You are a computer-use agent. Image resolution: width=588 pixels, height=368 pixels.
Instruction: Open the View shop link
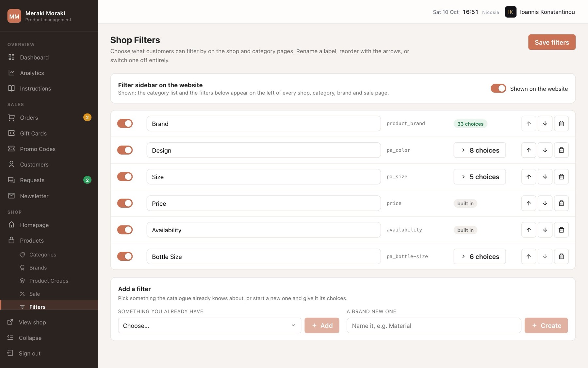(49, 322)
